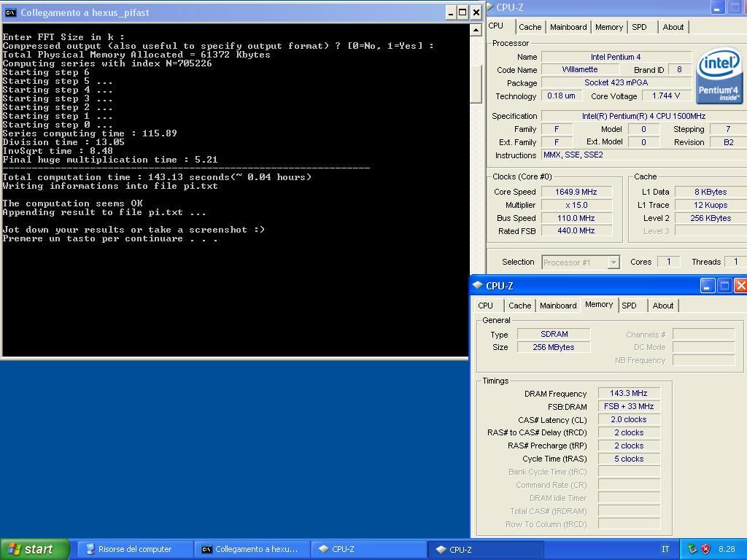The image size is (747, 560).
Task: Click the L1 Trace 12 Kuops value
Action: [711, 205]
